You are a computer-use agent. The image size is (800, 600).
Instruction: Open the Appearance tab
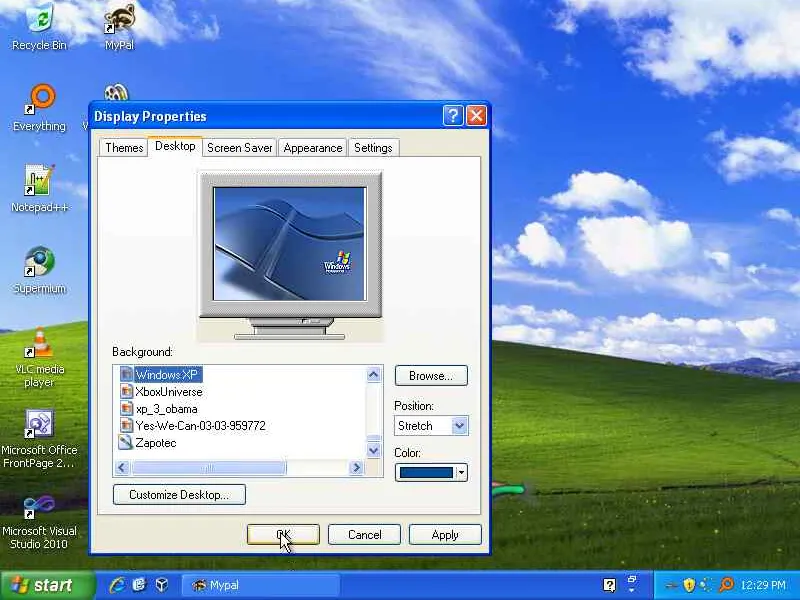[x=313, y=148]
